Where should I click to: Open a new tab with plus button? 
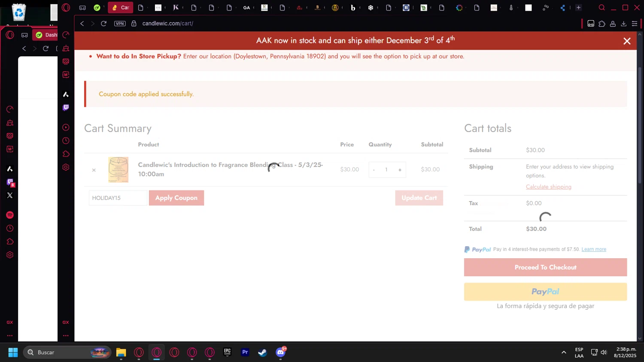coord(578,8)
